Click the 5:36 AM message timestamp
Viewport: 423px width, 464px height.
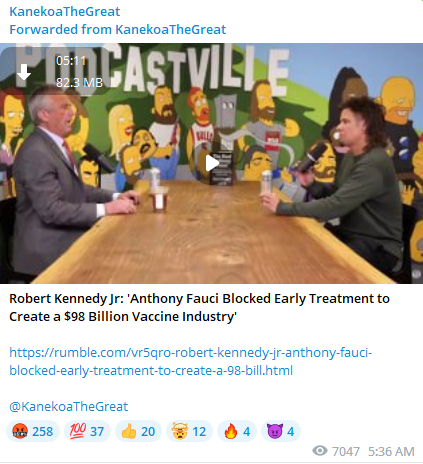(x=391, y=451)
